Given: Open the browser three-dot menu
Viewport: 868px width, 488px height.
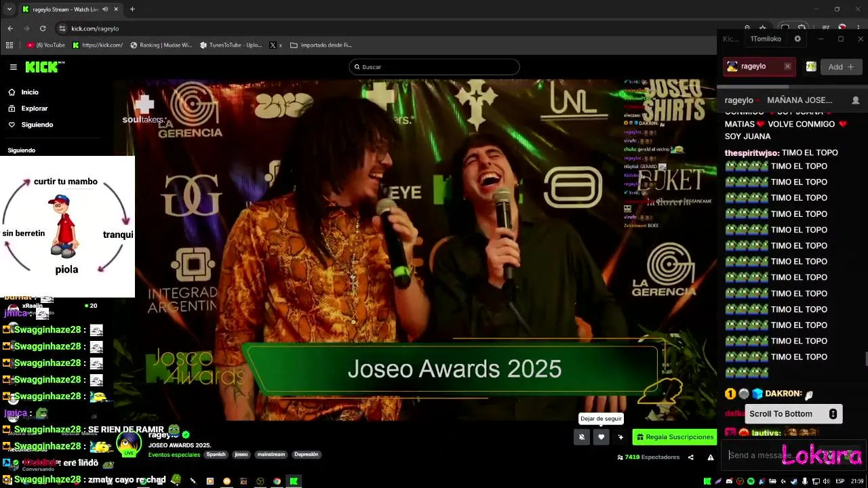Looking at the screenshot, I should 859,28.
